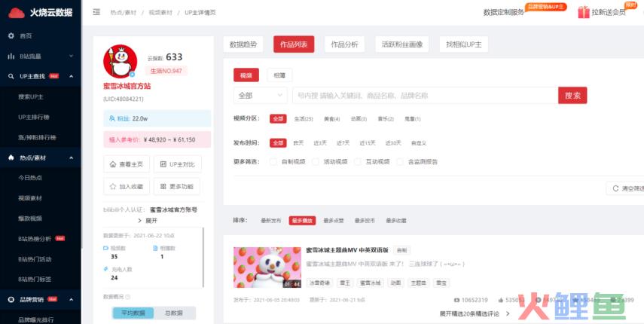
Task: Switch to the 活跃粉丝画像 tab
Action: tap(402, 44)
